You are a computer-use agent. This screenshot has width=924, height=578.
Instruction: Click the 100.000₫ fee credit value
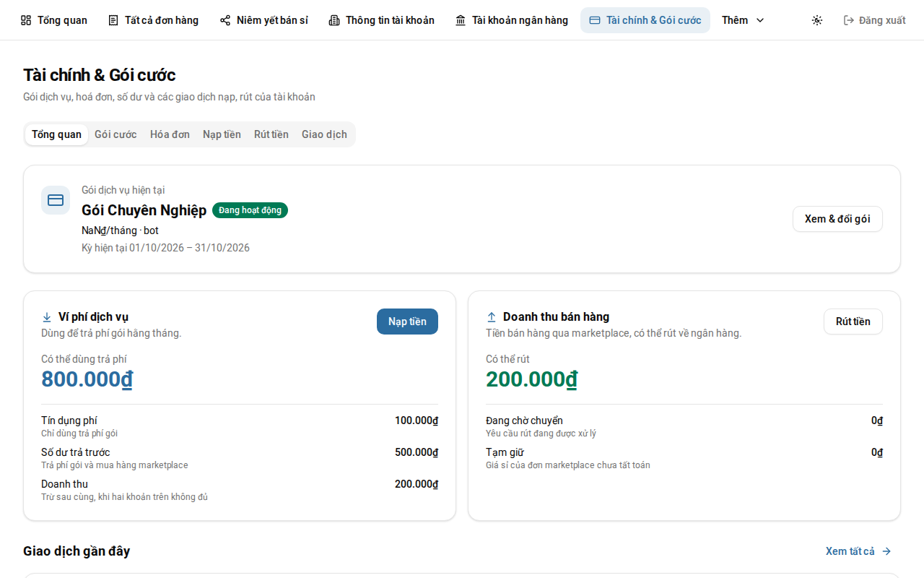tap(417, 420)
